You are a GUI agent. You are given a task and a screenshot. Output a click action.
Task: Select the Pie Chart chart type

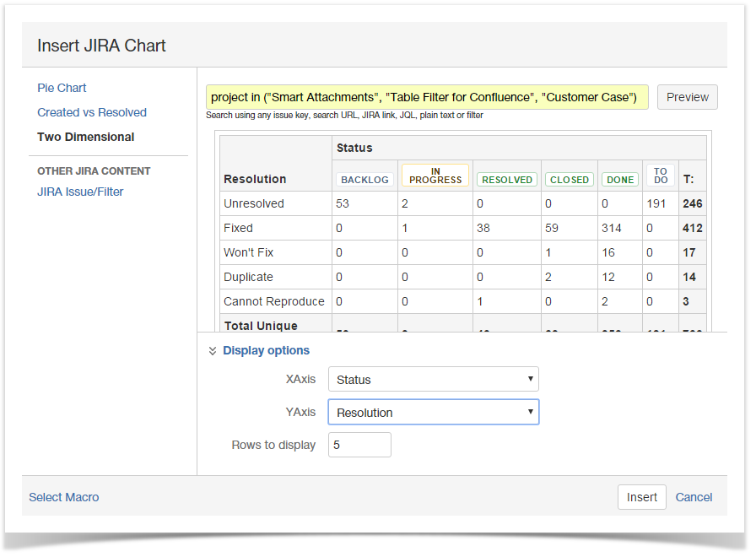(62, 88)
